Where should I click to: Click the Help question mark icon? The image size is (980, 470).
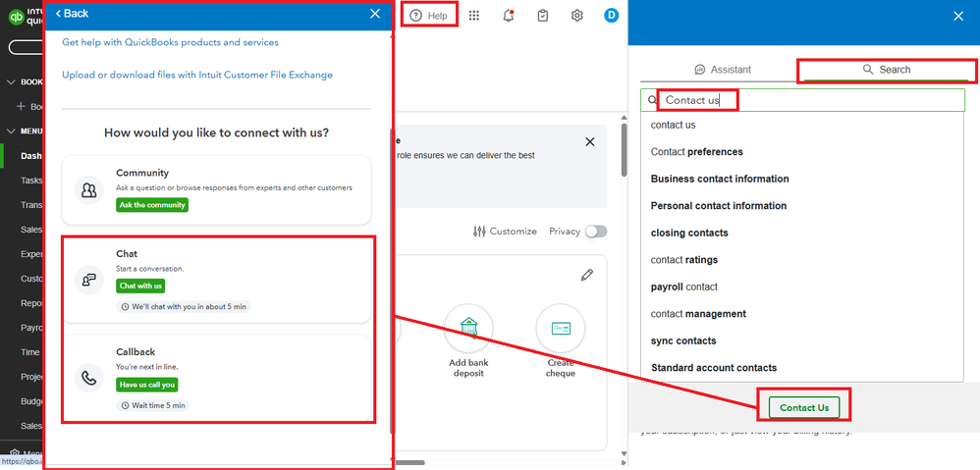pyautogui.click(x=415, y=17)
